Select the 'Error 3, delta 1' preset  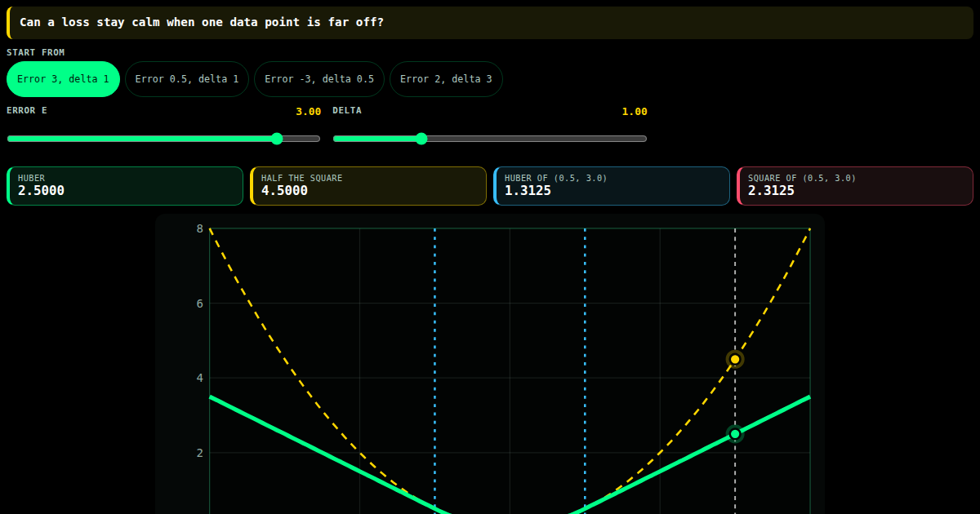63,79
